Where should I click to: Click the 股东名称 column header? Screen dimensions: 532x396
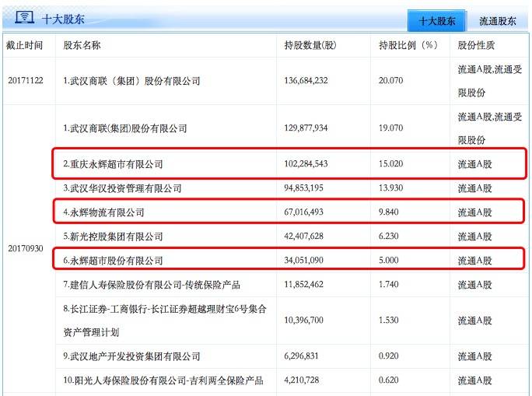[82, 45]
